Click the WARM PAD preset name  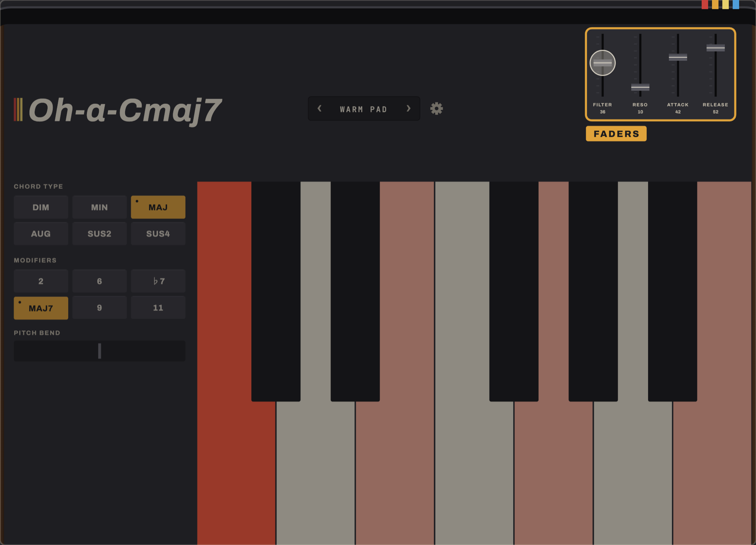point(363,109)
